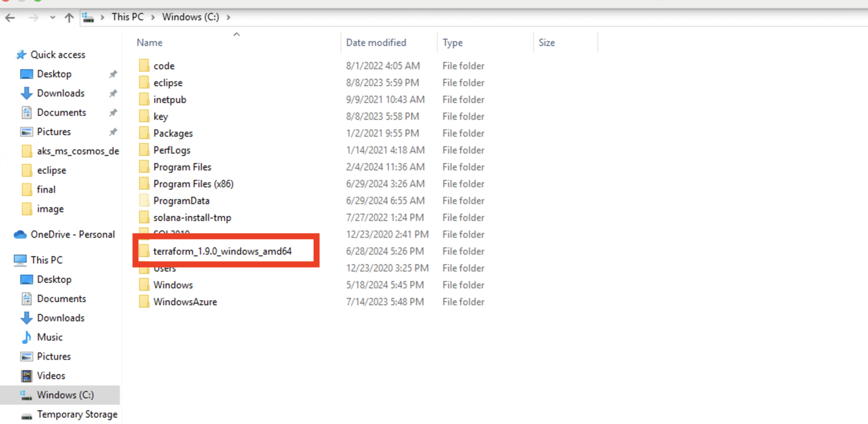Image resolution: width=868 pixels, height=424 pixels.
Task: Click the pin icon beside Desktop
Action: (113, 74)
